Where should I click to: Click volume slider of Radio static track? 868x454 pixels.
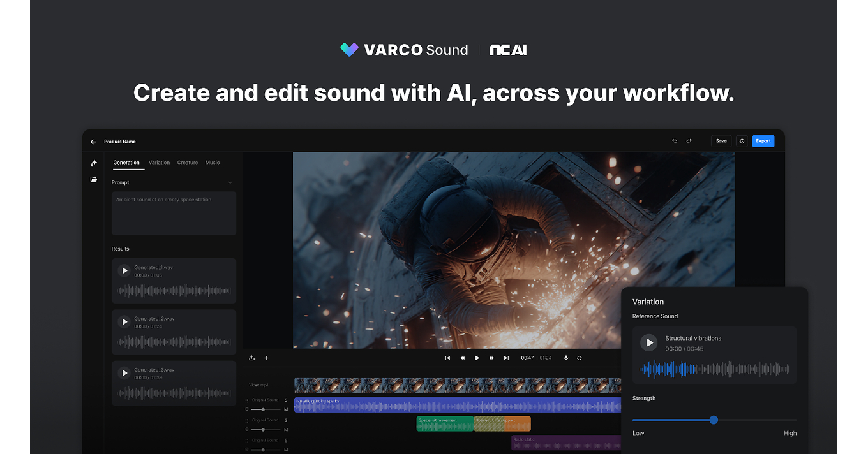266,450
